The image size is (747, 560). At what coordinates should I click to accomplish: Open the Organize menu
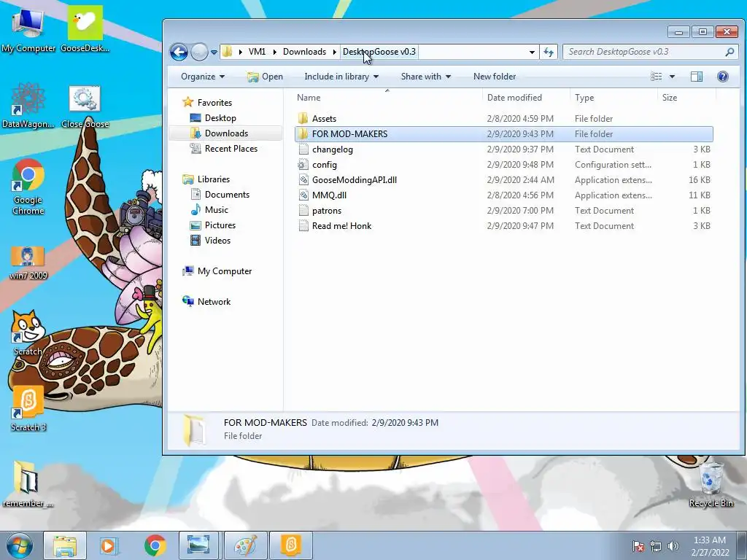[203, 77]
